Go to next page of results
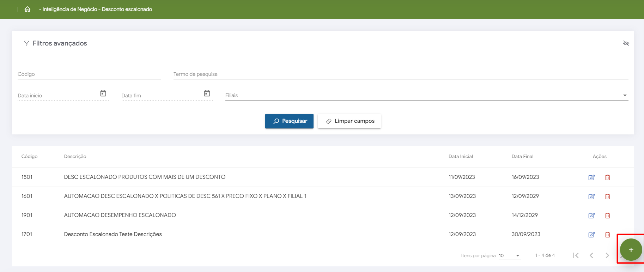This screenshot has width=644, height=272. [x=607, y=255]
